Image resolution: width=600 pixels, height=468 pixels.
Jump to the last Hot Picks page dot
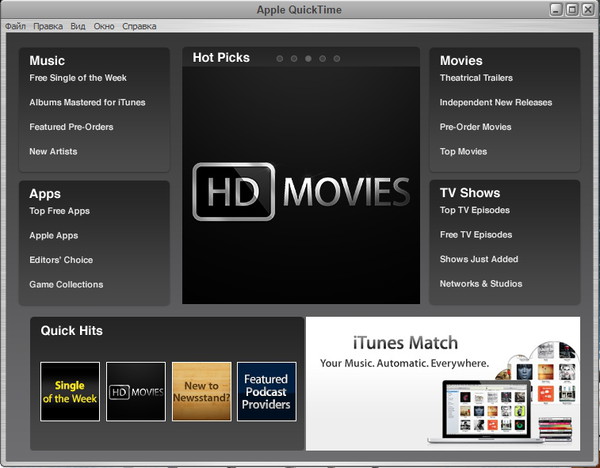336,59
